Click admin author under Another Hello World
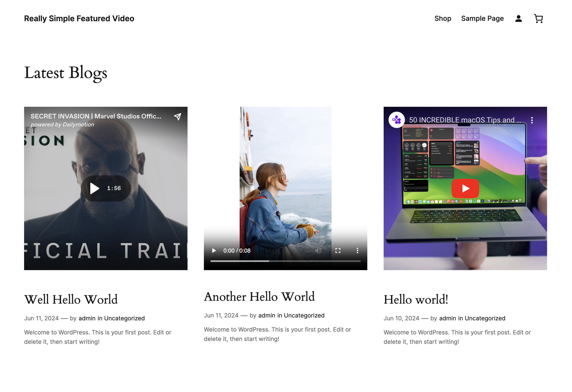The width and height of the screenshot is (572, 392). [267, 315]
